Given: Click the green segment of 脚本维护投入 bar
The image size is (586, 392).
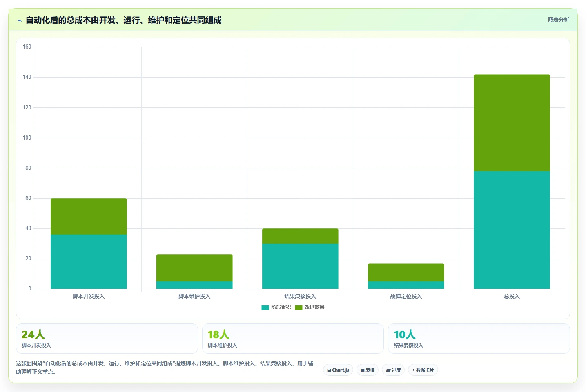Looking at the screenshot, I should [194, 268].
